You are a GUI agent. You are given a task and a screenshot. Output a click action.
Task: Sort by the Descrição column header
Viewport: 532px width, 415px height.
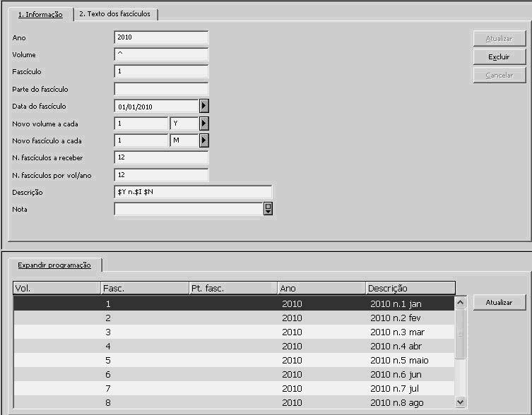[x=410, y=288]
